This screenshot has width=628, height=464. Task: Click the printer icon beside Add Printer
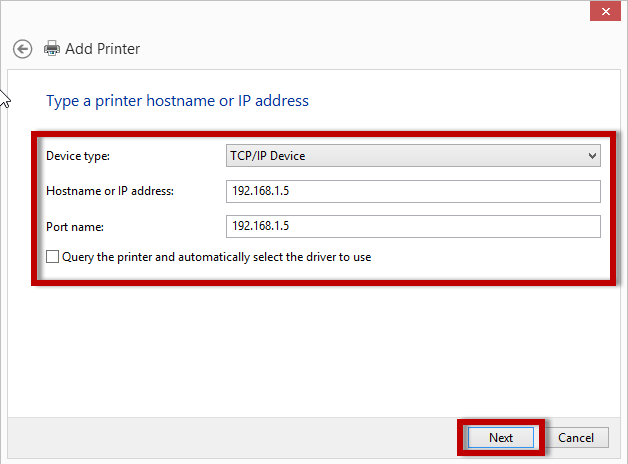pos(52,48)
